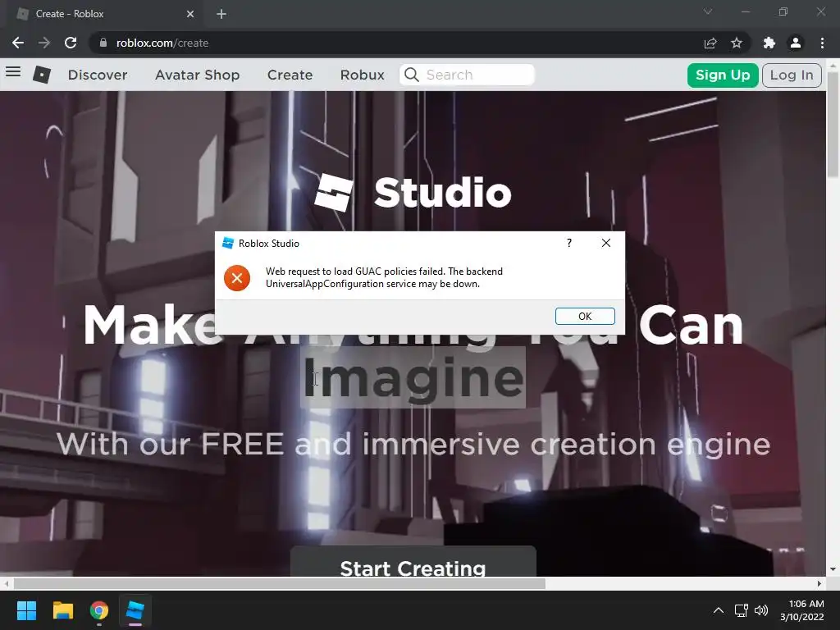Click the Roblox Search field

pyautogui.click(x=467, y=75)
